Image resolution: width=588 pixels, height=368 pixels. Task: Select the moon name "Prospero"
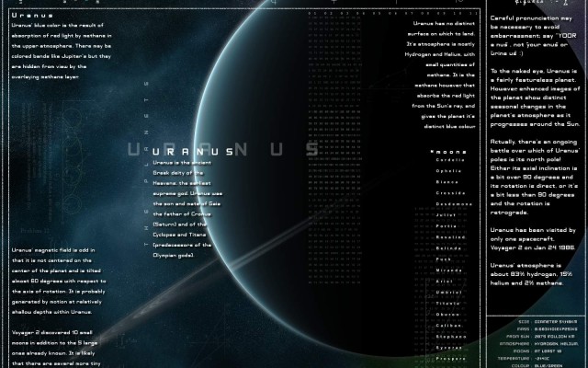coord(451,359)
